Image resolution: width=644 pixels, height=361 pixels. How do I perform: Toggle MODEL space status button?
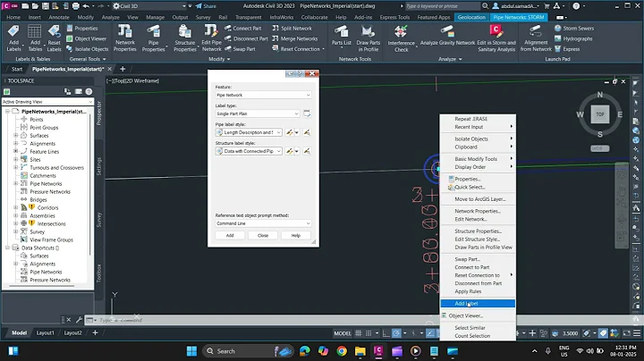click(x=342, y=333)
